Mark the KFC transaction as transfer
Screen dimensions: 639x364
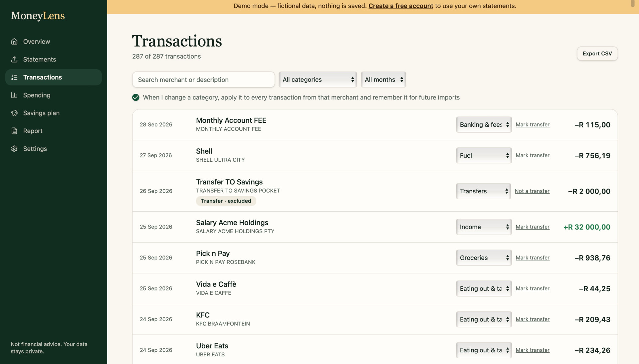tap(532, 319)
